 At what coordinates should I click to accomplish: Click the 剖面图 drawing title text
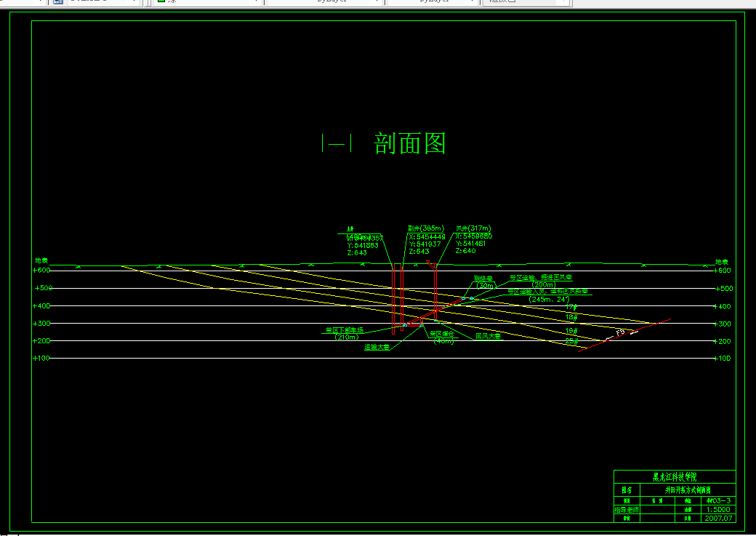click(x=410, y=144)
